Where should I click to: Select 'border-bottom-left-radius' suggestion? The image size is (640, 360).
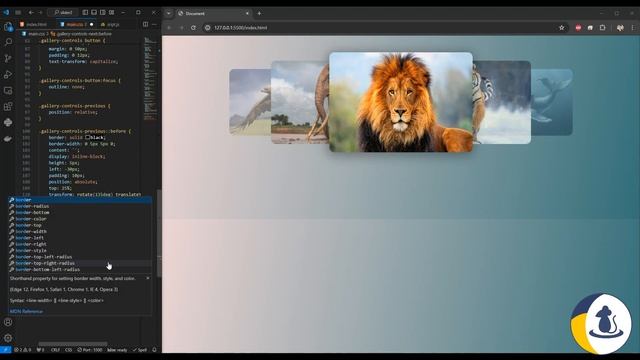coord(80,269)
